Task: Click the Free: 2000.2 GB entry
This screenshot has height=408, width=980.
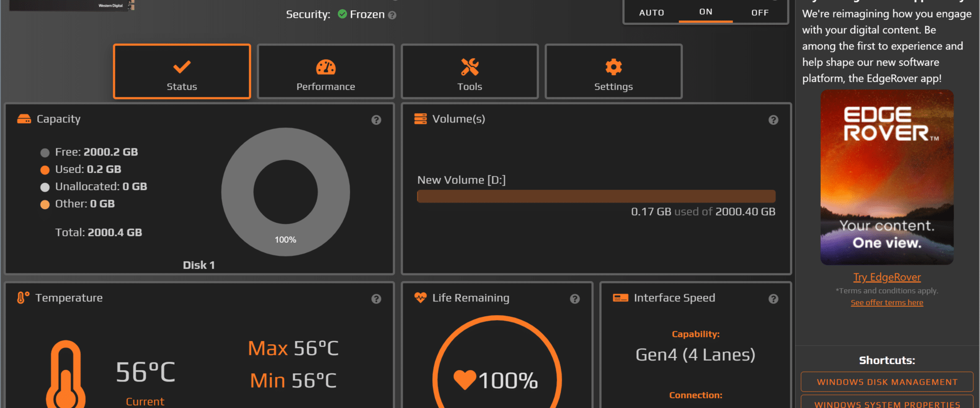Action: click(x=96, y=152)
